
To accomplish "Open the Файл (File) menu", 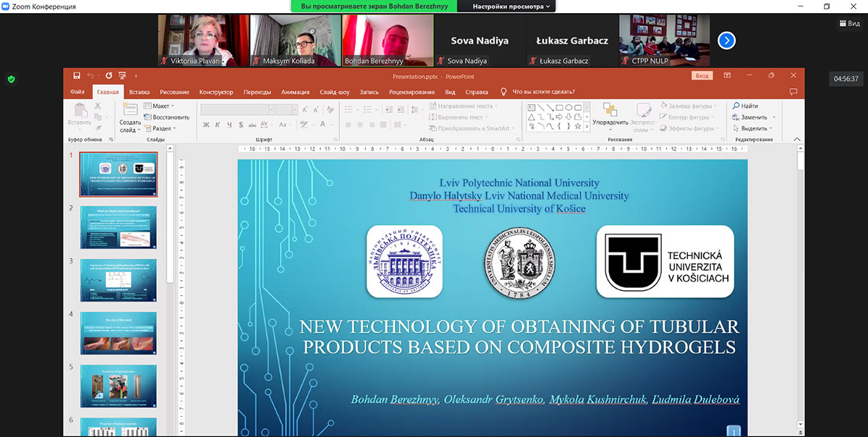I will point(77,92).
